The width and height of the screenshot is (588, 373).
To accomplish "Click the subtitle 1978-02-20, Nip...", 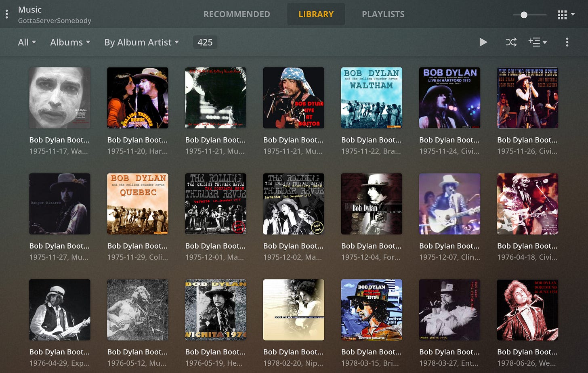I will pyautogui.click(x=293, y=363).
